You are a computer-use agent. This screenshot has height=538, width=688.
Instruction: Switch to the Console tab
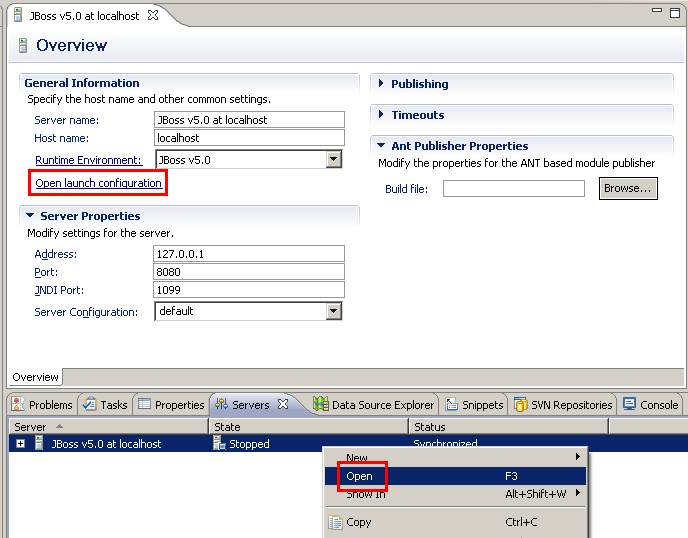pyautogui.click(x=650, y=405)
